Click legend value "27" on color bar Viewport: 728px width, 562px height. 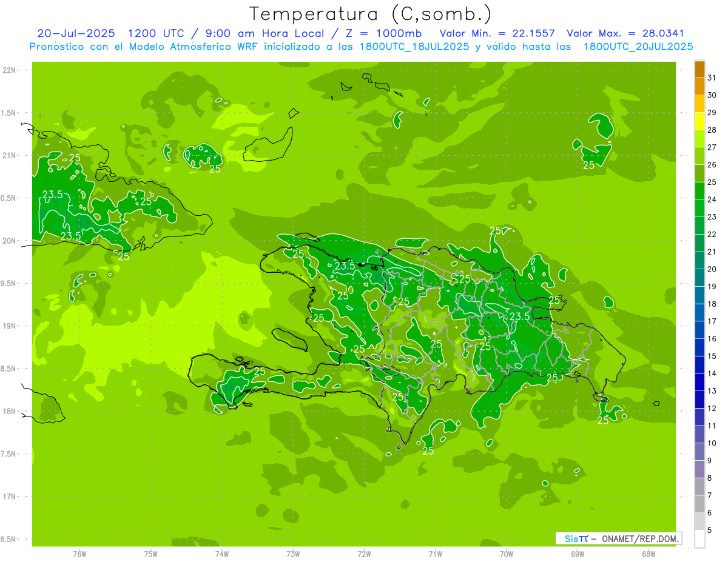[712, 147]
